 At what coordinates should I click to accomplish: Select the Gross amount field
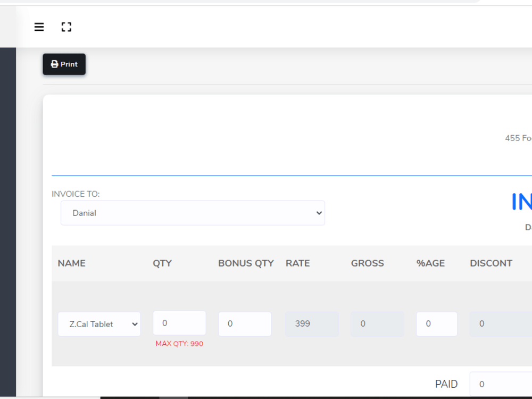click(x=377, y=324)
